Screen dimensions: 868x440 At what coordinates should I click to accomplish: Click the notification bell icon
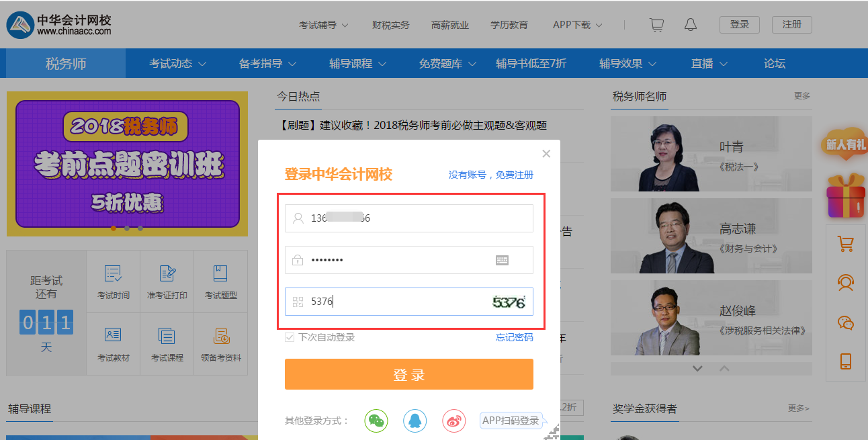tap(691, 25)
